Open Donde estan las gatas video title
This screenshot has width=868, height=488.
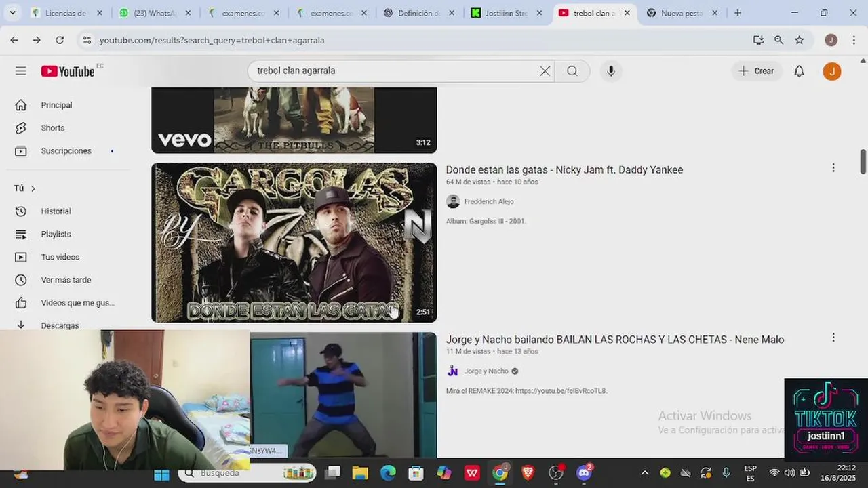point(564,170)
